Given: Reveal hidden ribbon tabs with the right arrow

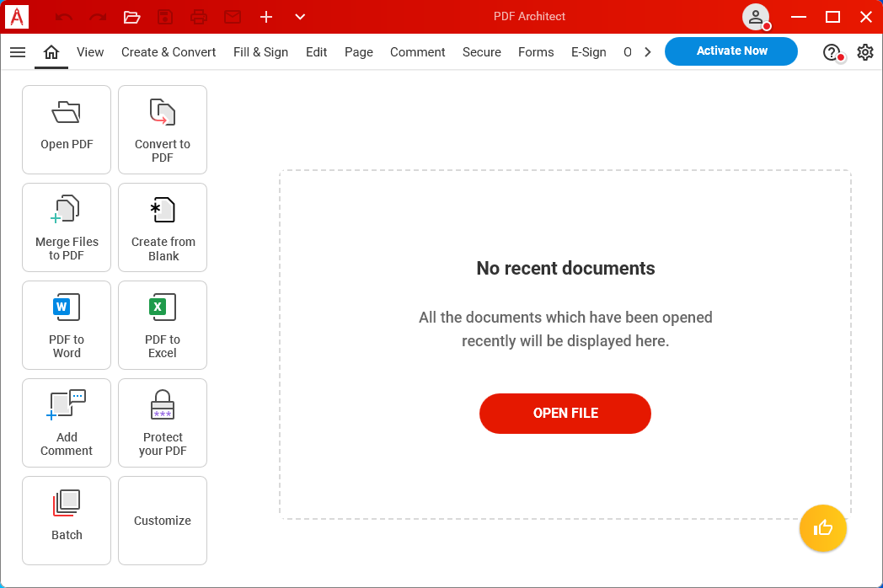Looking at the screenshot, I should pyautogui.click(x=648, y=51).
